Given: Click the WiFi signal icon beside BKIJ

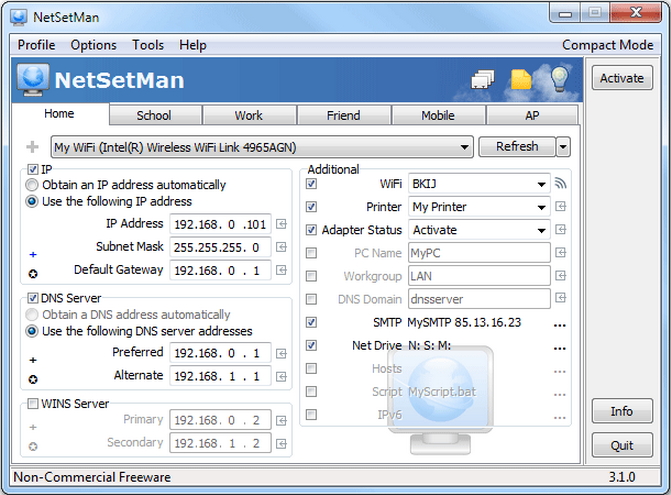Looking at the screenshot, I should click(x=561, y=184).
